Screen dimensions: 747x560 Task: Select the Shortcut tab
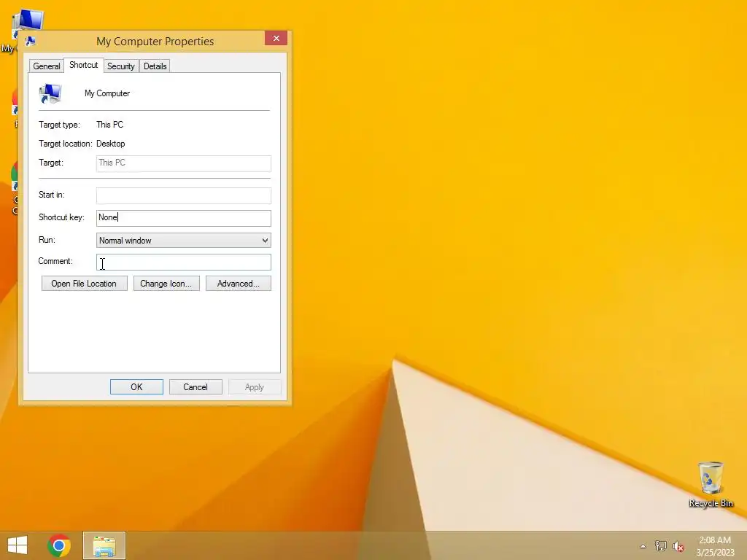click(x=84, y=65)
